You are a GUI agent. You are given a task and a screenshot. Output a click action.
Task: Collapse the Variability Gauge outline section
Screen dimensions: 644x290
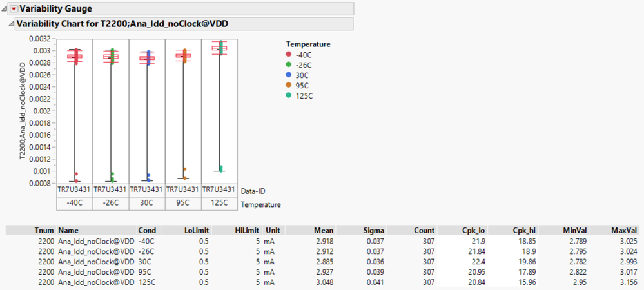click(x=5, y=8)
